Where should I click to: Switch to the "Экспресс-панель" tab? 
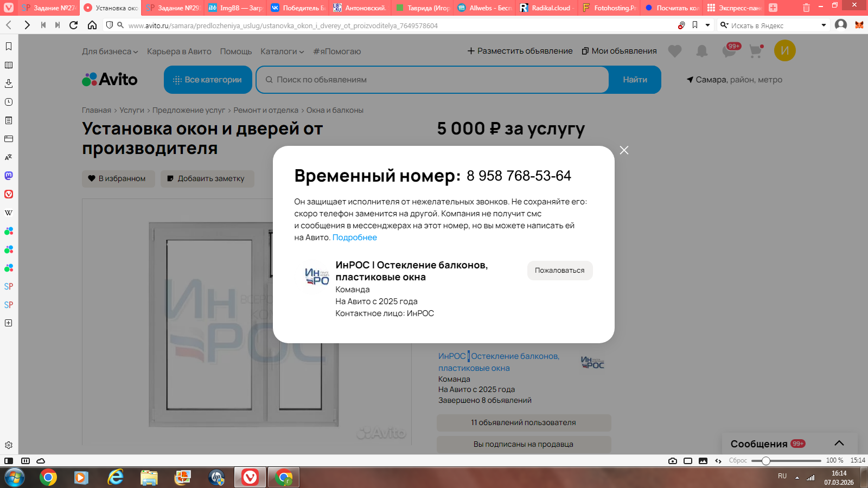tap(733, 8)
